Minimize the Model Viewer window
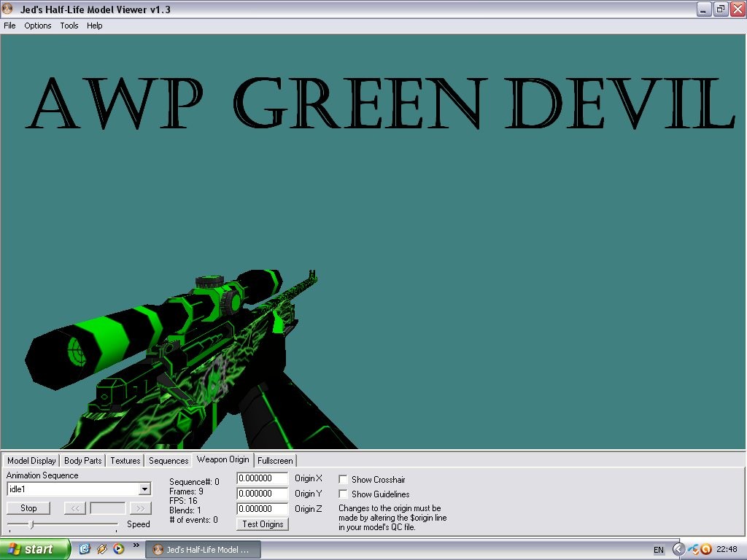 (x=704, y=9)
